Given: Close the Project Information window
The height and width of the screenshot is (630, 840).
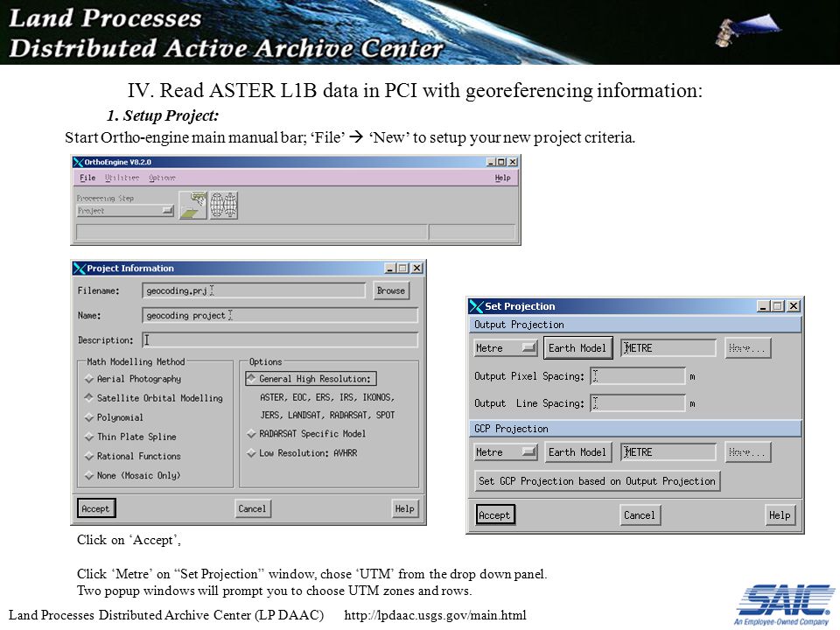Looking at the screenshot, I should click(x=416, y=268).
